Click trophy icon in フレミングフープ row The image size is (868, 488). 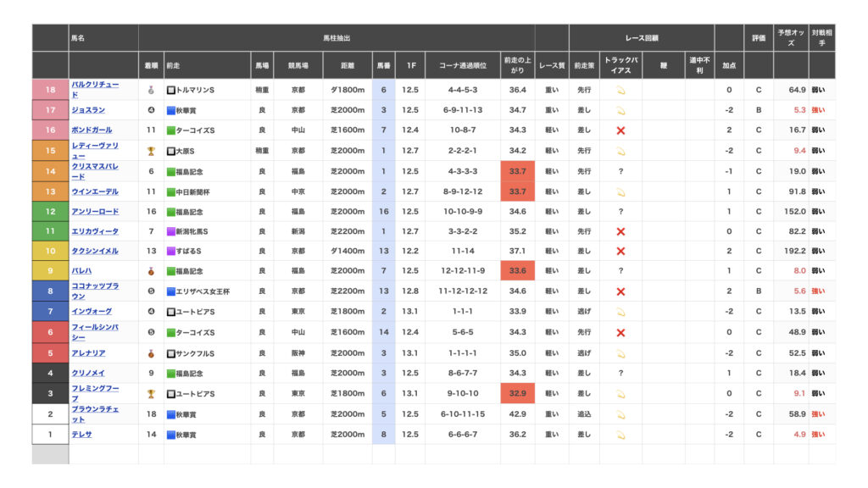(x=152, y=394)
